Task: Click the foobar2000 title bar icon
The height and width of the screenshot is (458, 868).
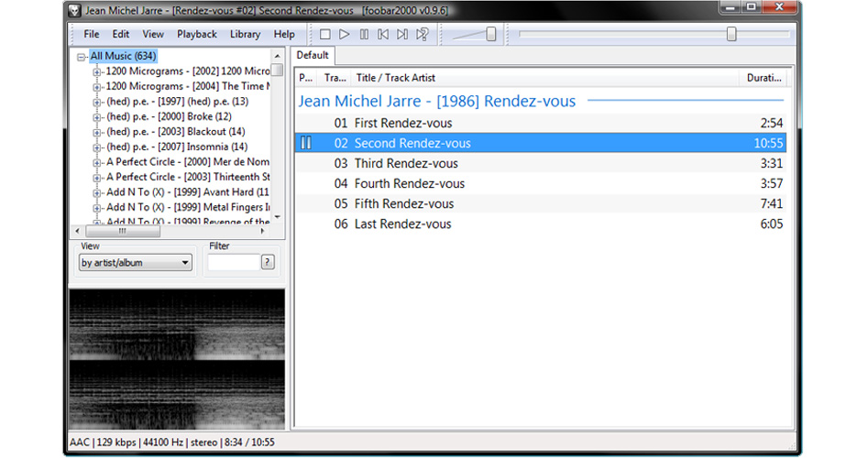Action: click(x=75, y=10)
